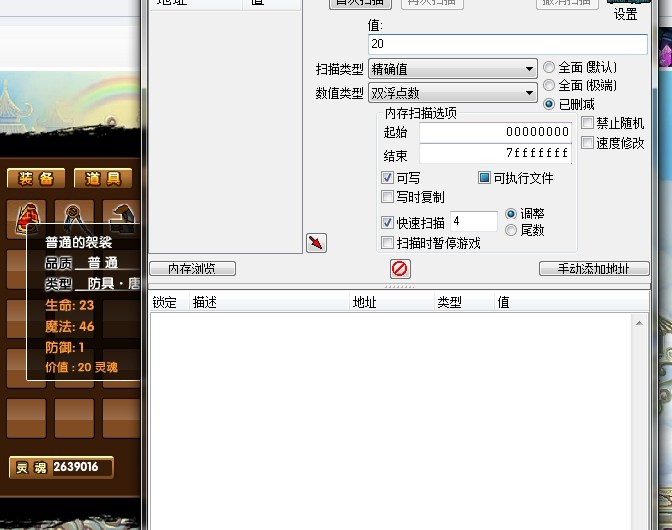Open the 数值类型 value type dropdown
This screenshot has width=672, height=530.
(x=453, y=93)
